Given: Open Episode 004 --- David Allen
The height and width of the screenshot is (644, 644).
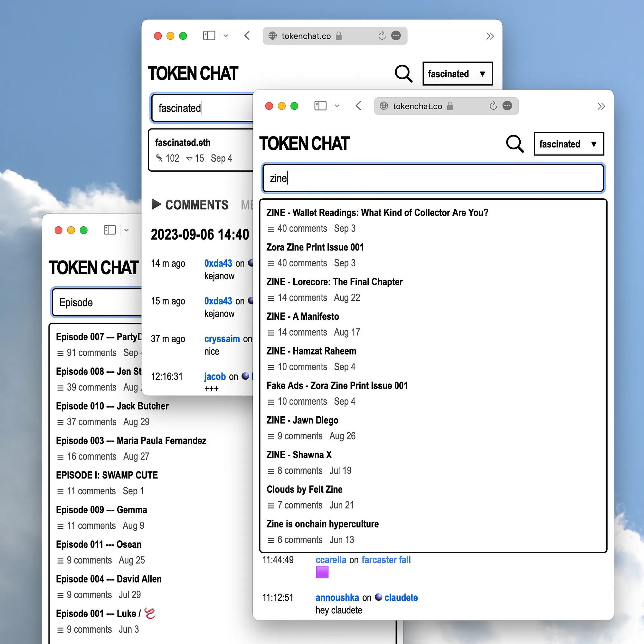Looking at the screenshot, I should [x=109, y=579].
